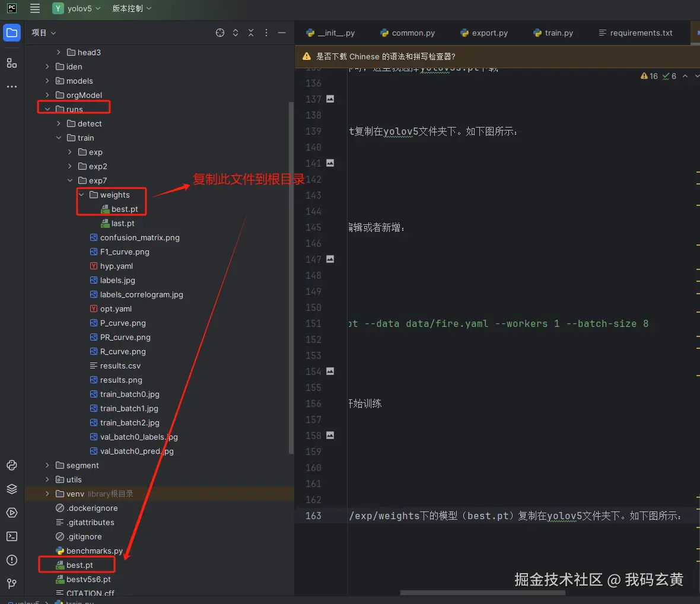Click the typo check count 6

[669, 76]
